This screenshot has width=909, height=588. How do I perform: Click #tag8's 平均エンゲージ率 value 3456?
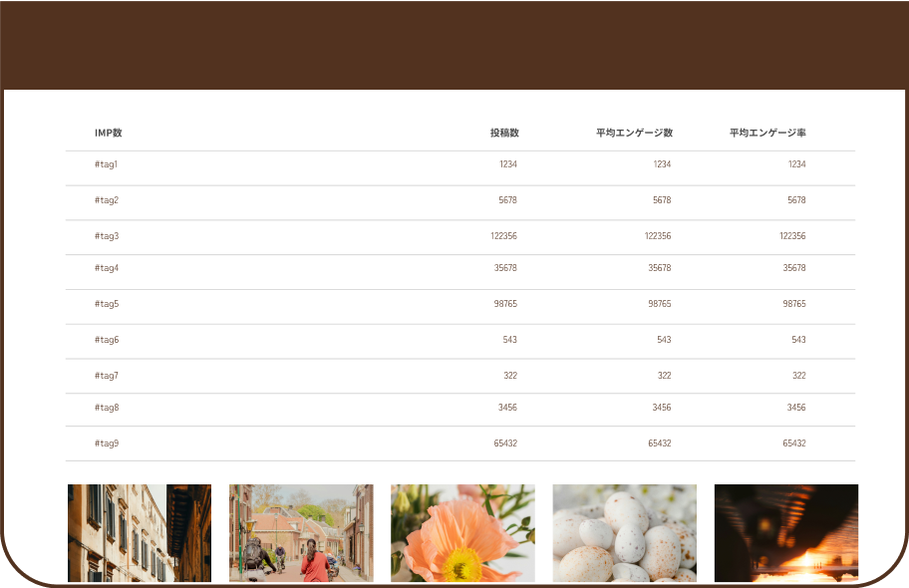(x=796, y=408)
